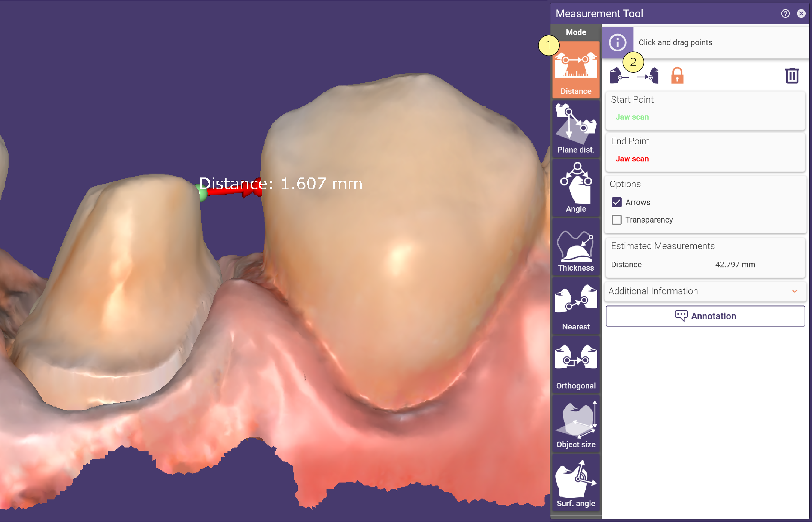Select the green start point sphere
Viewport: 812px width, 522px height.
tap(203, 193)
